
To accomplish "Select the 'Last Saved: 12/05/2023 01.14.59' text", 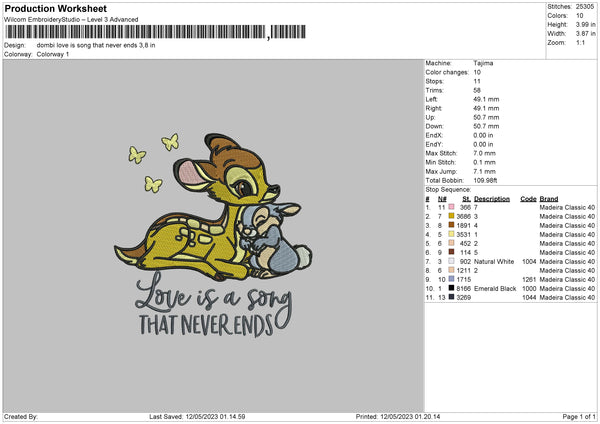I will click(197, 416).
